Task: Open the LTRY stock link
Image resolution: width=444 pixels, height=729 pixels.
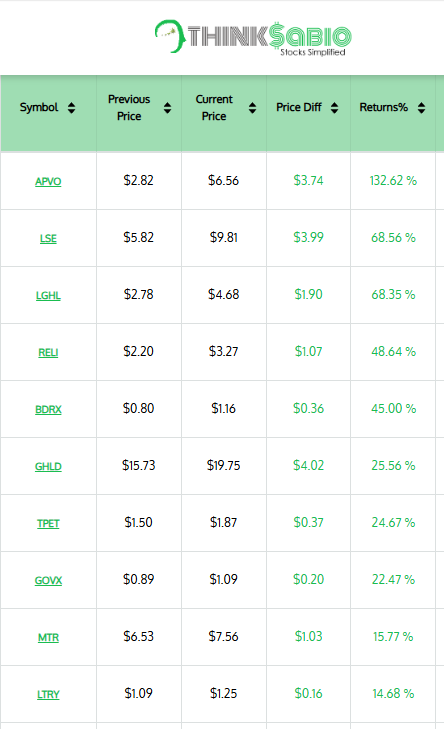Action: click(x=48, y=695)
